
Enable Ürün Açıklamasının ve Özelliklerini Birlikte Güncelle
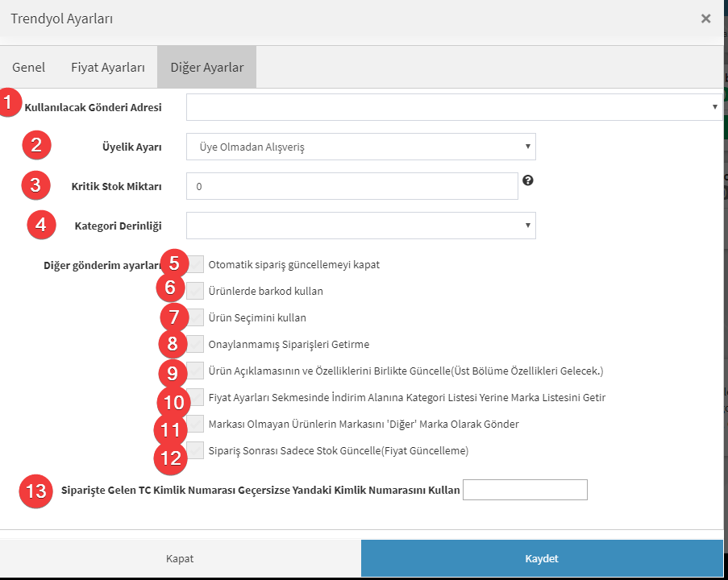pyautogui.click(x=195, y=371)
